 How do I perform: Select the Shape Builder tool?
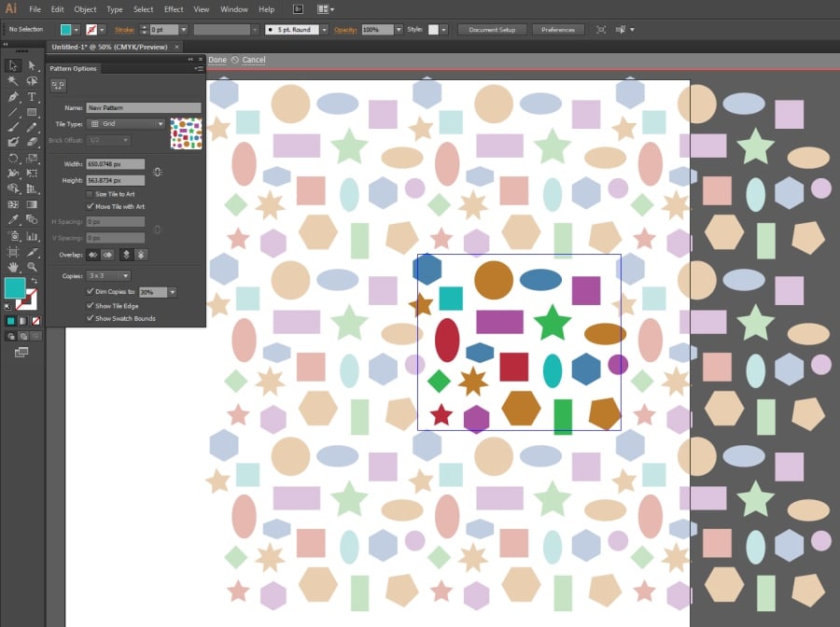coord(13,188)
